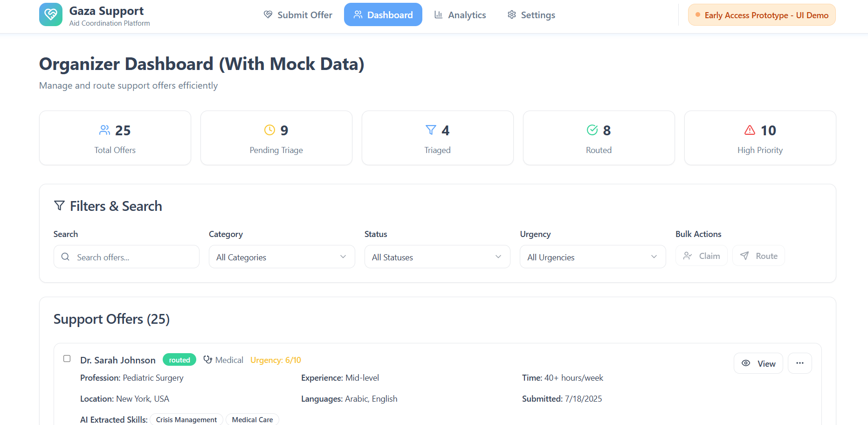Image resolution: width=868 pixels, height=425 pixels.
Task: Open the All Categories dropdown
Action: (282, 257)
